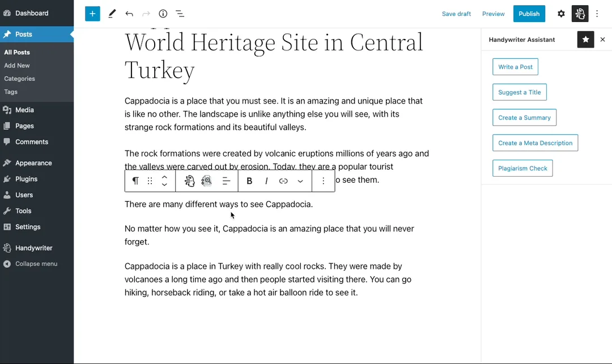Open editor settings via the gear icon
The height and width of the screenshot is (364, 612).
(x=561, y=14)
